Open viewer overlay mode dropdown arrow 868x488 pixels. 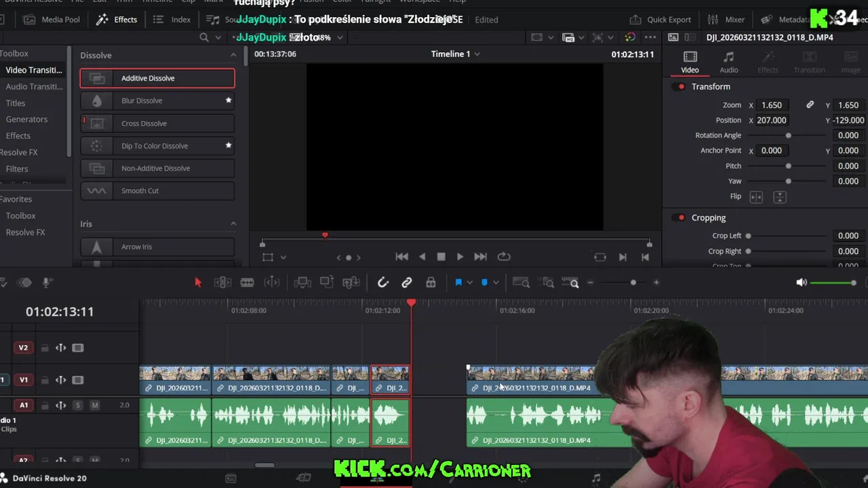coord(283,258)
